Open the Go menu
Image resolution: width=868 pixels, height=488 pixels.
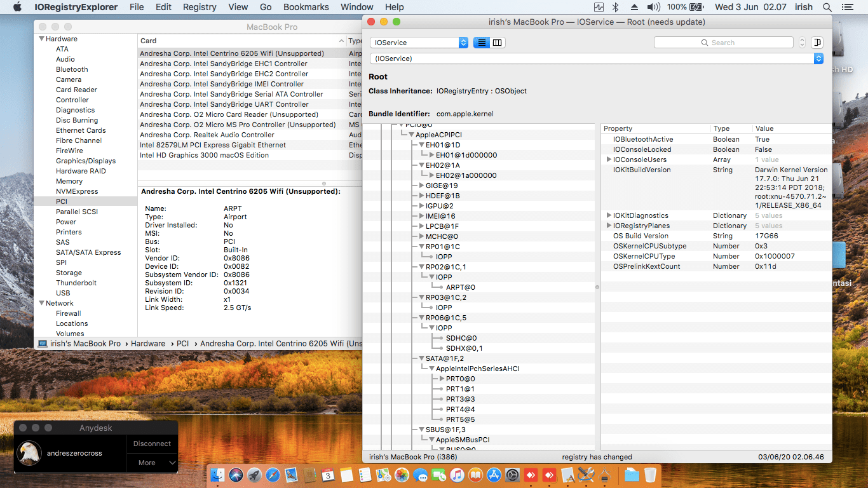266,7
